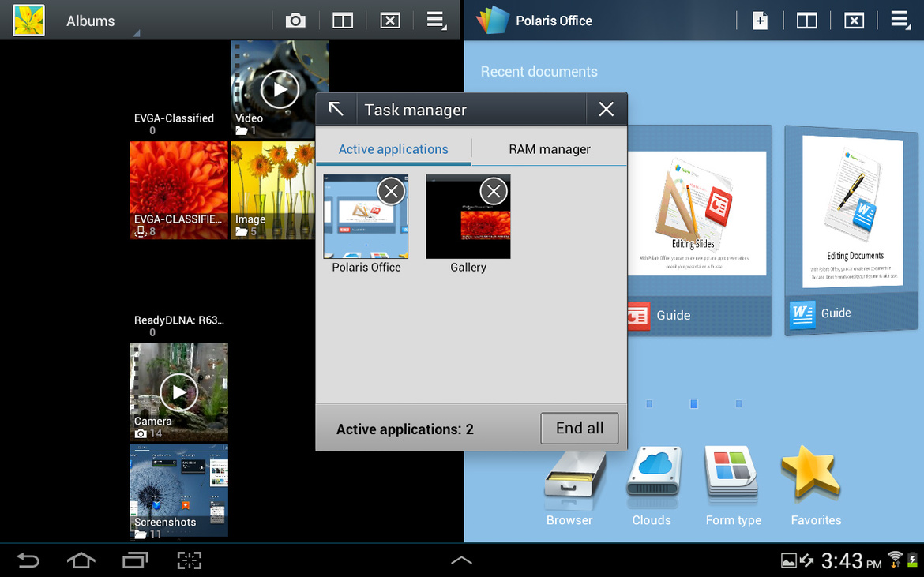
Task: Select Polaris Office task thumbnail
Action: [366, 216]
